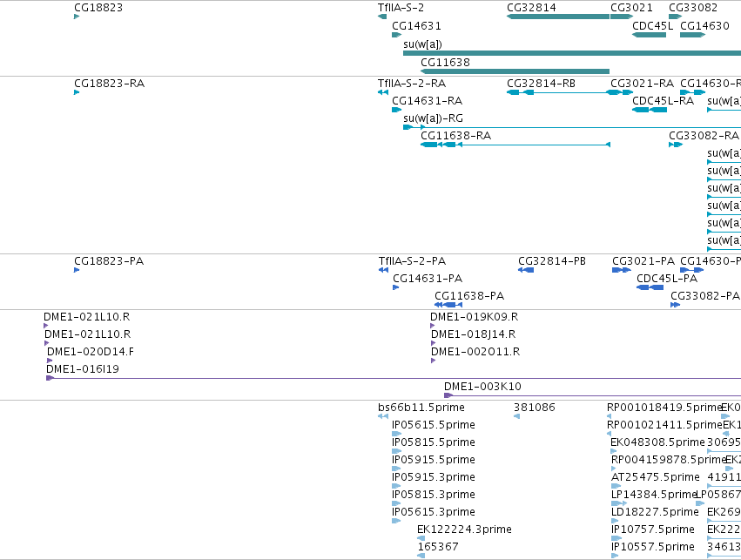741x560 pixels.
Task: Click the CG33082-PA protein label
Action: pyautogui.click(x=705, y=296)
